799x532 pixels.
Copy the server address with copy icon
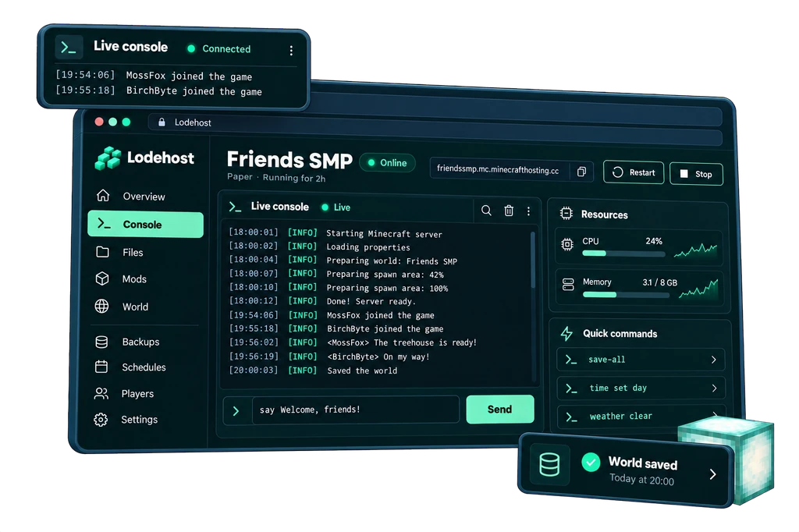coord(581,172)
